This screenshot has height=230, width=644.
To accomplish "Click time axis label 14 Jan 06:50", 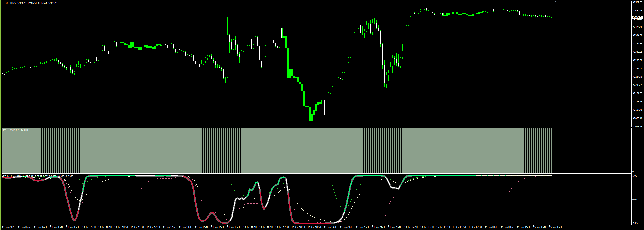I will tap(25, 227).
